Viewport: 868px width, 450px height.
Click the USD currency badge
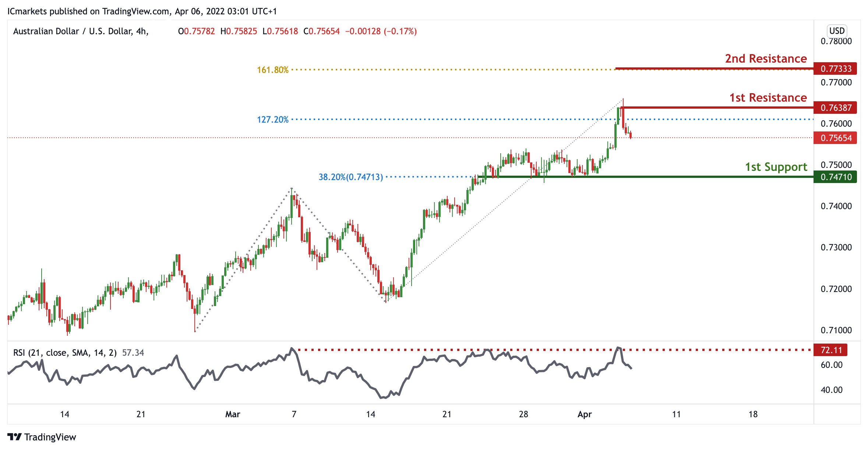tap(836, 31)
